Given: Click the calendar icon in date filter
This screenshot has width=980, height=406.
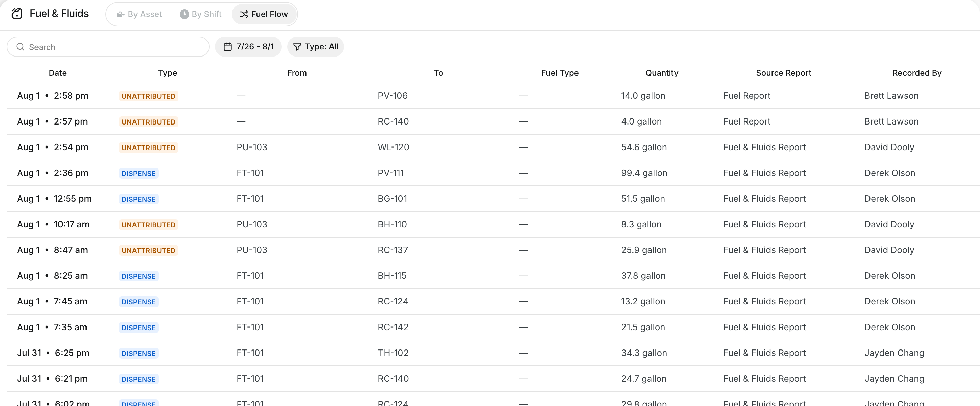Looking at the screenshot, I should [227, 47].
